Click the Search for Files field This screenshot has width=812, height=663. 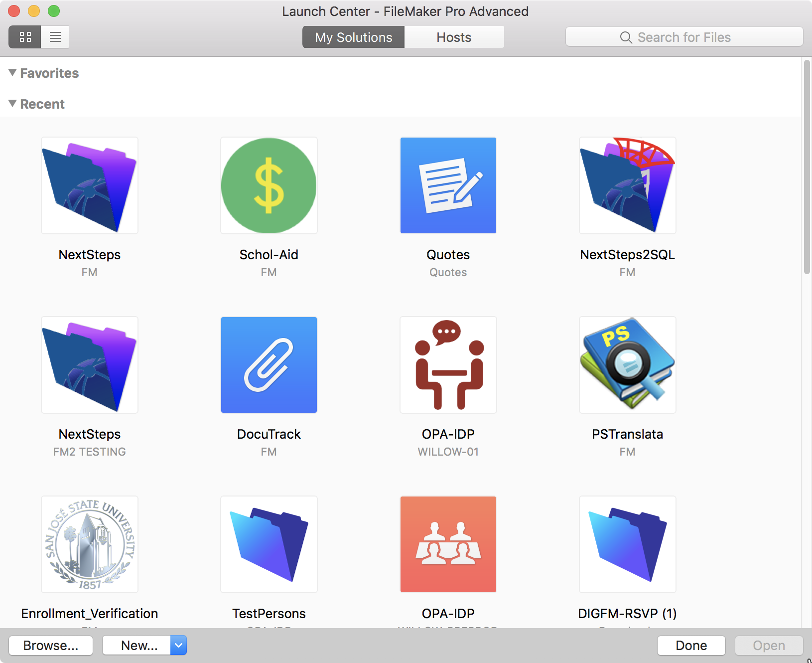pos(684,37)
